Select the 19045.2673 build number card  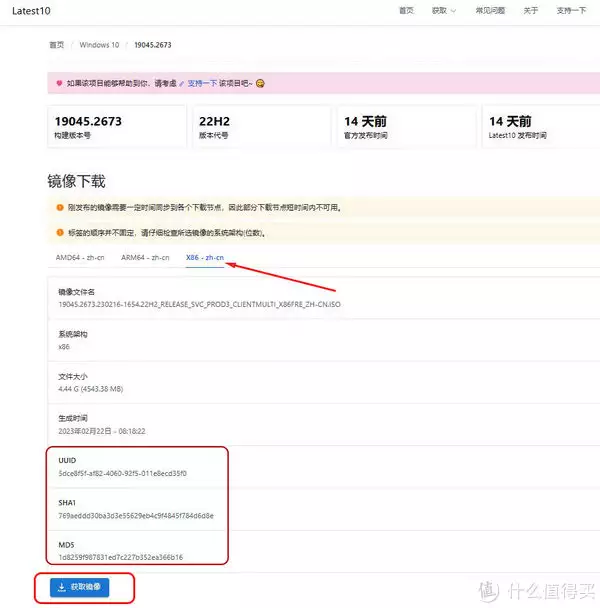(117, 126)
